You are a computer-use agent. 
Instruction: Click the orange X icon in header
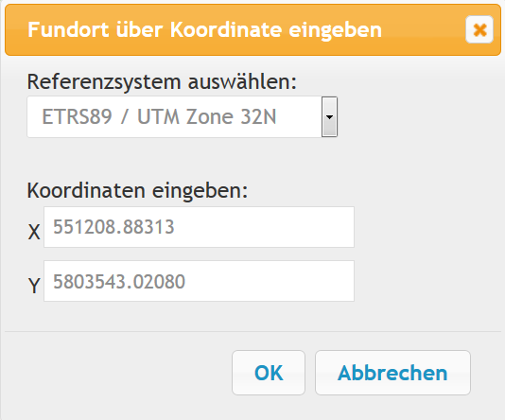479,30
